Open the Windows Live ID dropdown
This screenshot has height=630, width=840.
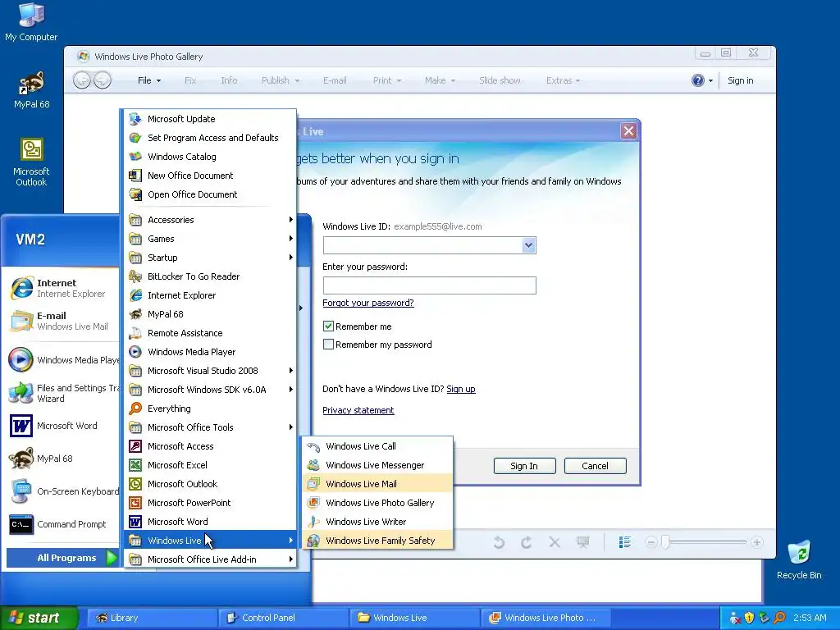coord(529,245)
